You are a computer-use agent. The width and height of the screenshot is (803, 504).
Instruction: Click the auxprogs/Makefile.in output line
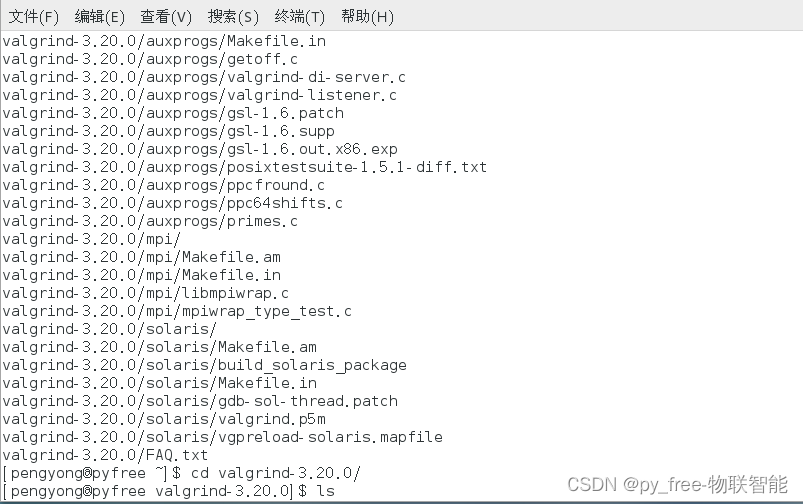(164, 41)
